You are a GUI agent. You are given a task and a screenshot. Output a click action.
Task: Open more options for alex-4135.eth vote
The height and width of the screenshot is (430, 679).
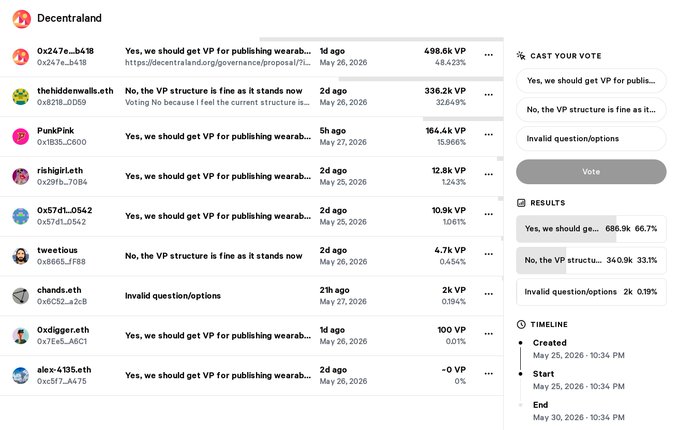coord(488,373)
